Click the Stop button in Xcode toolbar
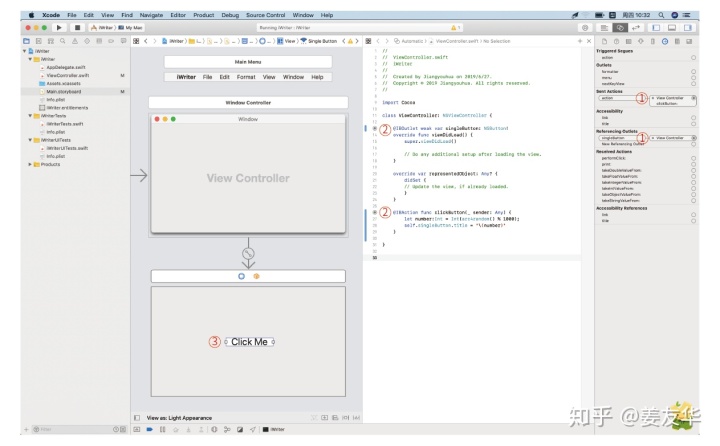This screenshot has height=446, width=720. pyautogui.click(x=77, y=28)
